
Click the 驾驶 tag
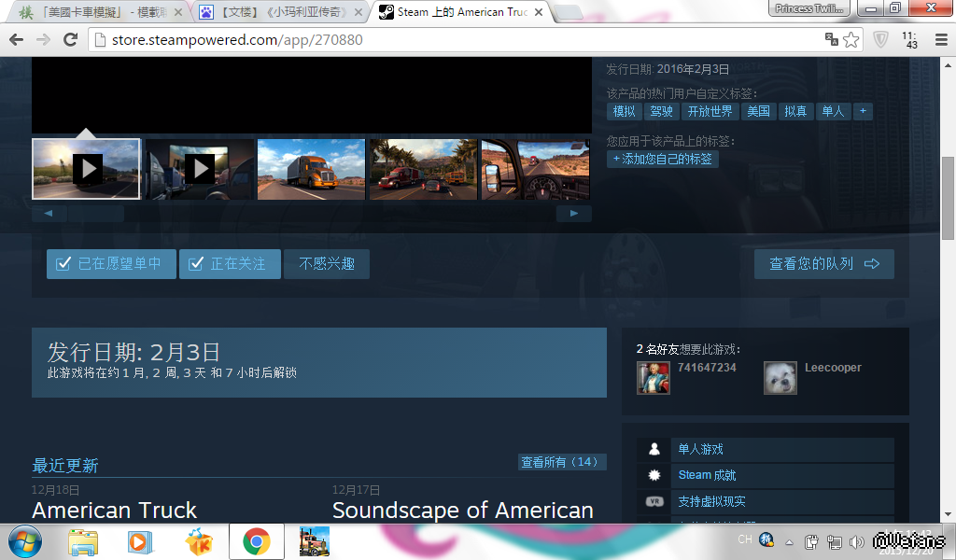(661, 111)
